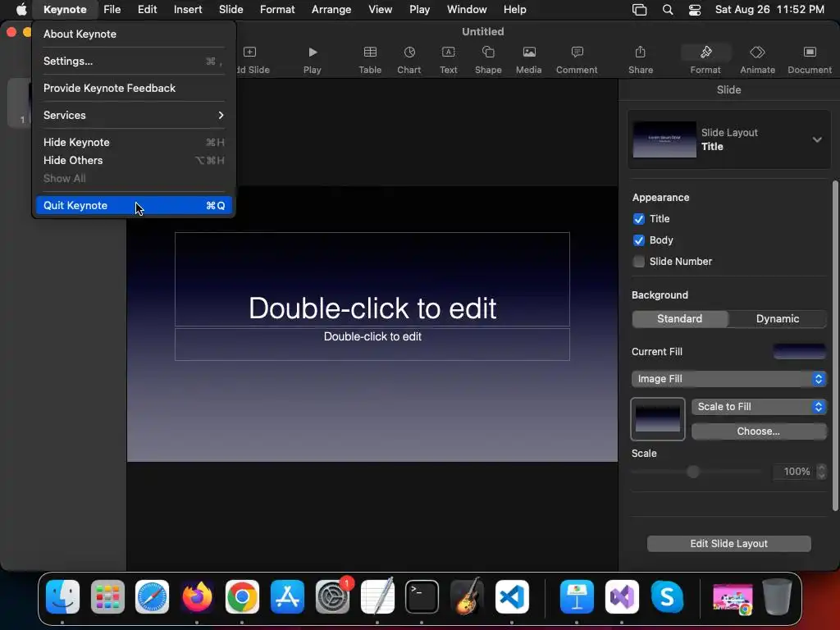
Task: Launch Firefox from the Dock
Action: click(x=197, y=597)
